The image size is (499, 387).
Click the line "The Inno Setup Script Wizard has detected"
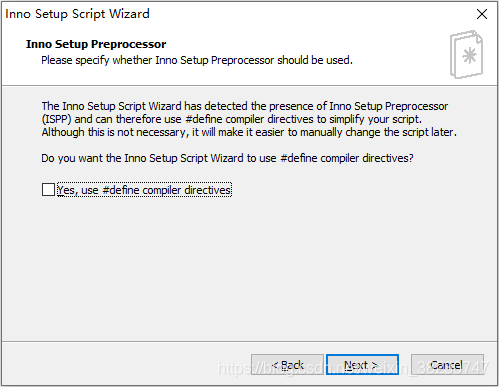245,106
